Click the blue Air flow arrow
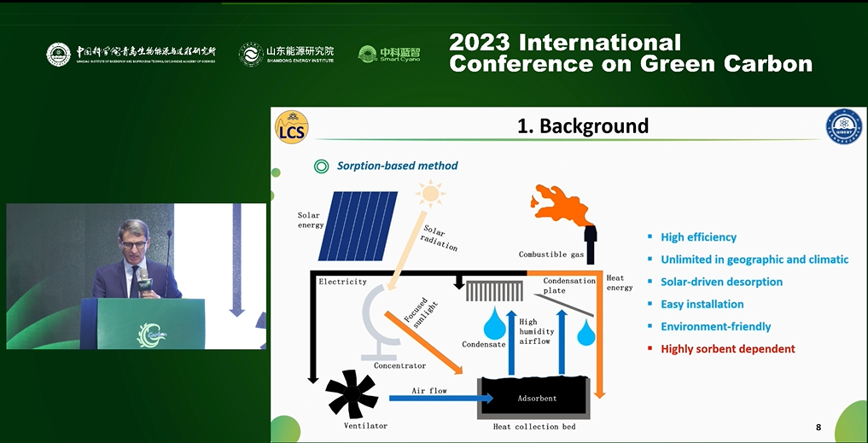The height and width of the screenshot is (443, 868). click(440, 398)
